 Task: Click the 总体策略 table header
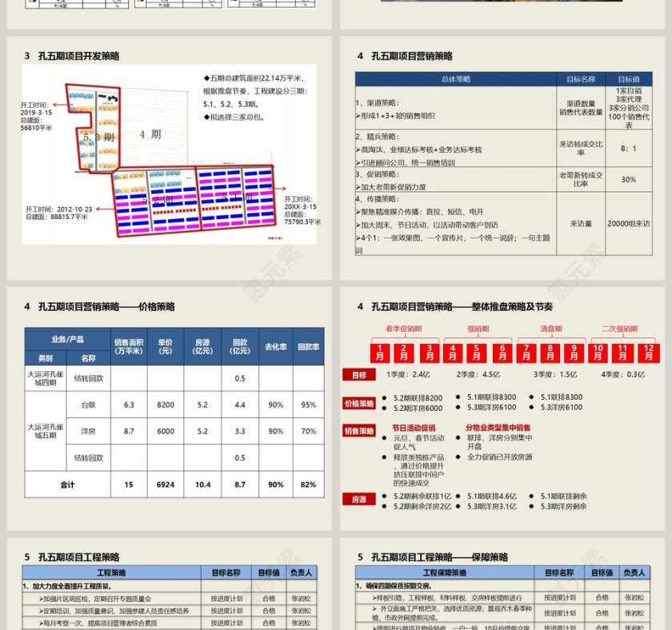455,79
